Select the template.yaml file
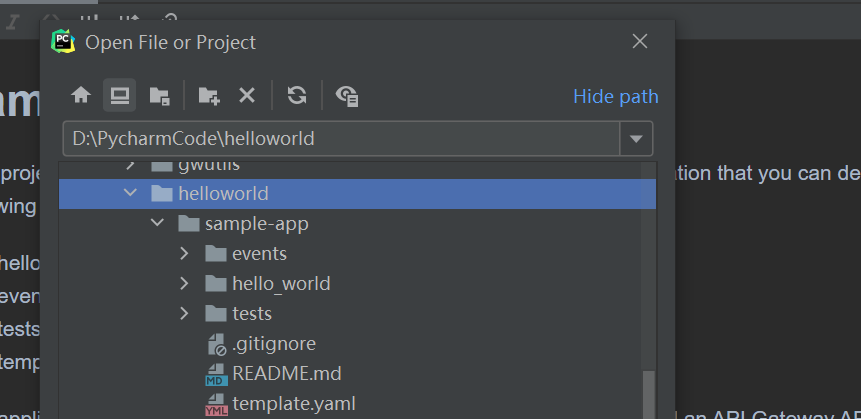Screen dimensions: 861x419 tap(294, 404)
